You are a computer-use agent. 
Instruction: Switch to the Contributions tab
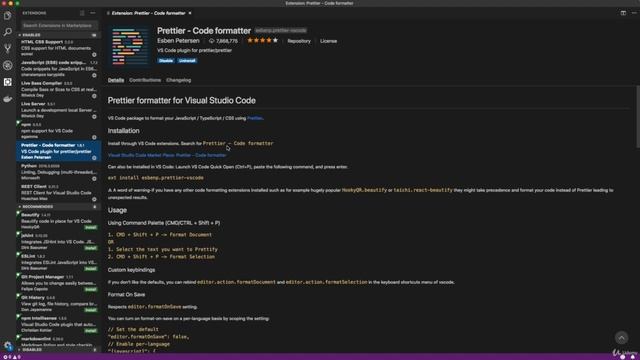145,80
